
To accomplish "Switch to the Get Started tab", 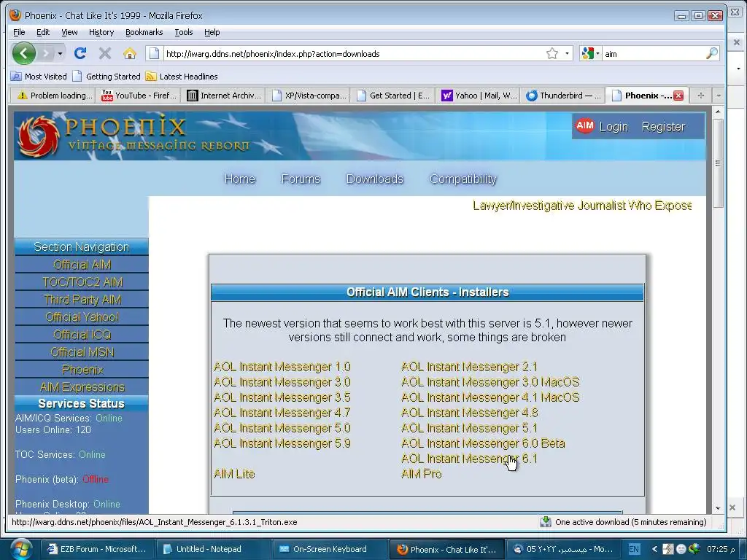I will [393, 96].
